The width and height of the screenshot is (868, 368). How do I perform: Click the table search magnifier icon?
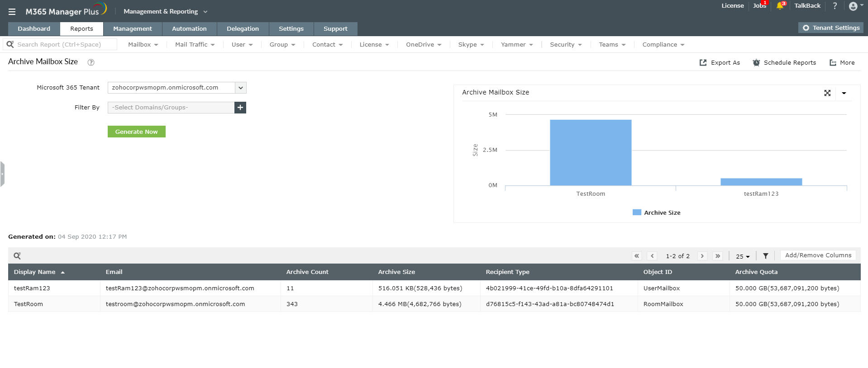(17, 256)
